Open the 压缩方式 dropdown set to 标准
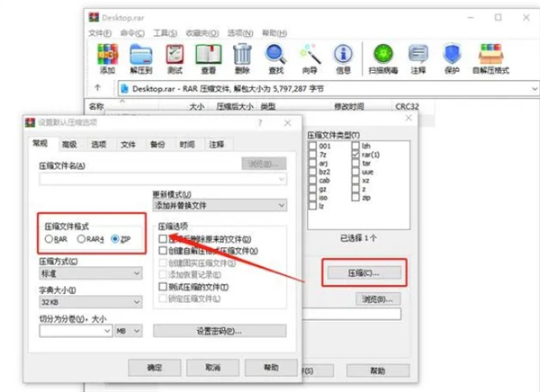The image size is (540, 392). pyautogui.click(x=89, y=272)
